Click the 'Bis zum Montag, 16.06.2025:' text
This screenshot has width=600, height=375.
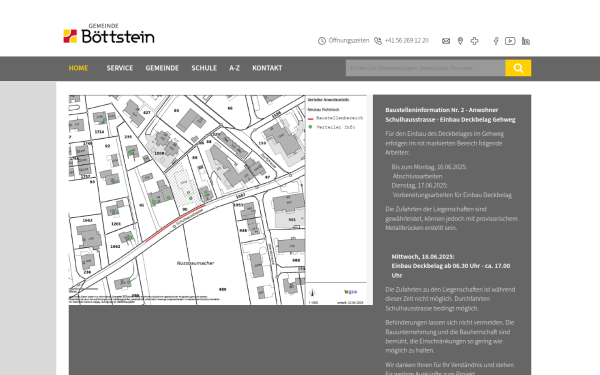pyautogui.click(x=429, y=167)
